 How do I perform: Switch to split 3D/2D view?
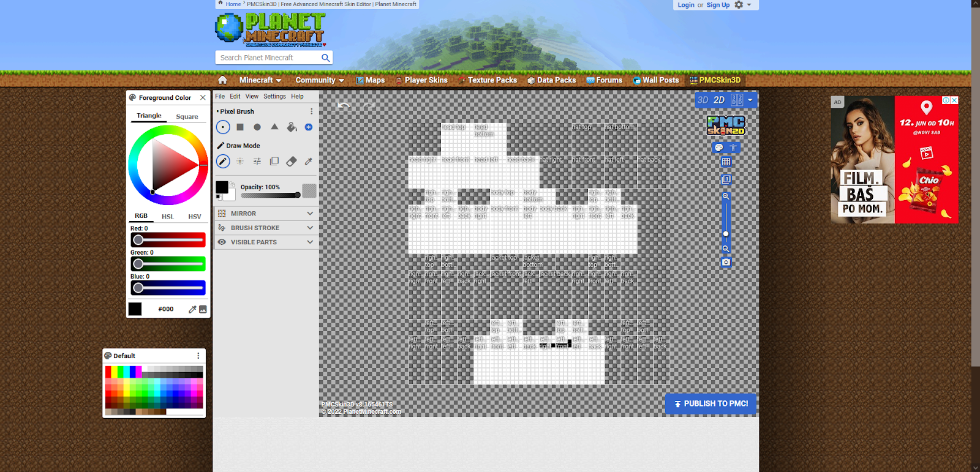pos(737,100)
